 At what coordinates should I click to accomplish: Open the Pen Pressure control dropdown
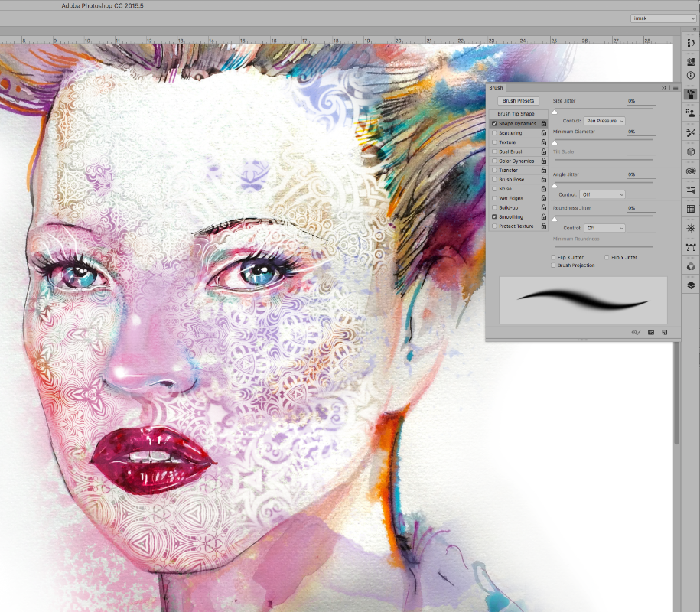604,121
